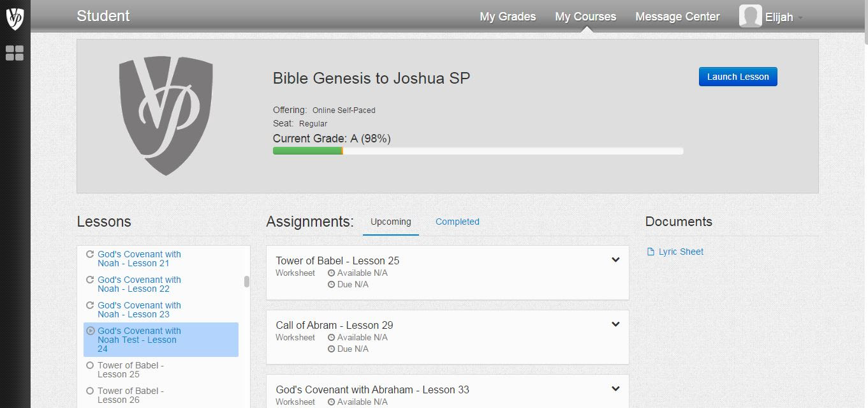Switch to the Completed assignments tab

tap(457, 222)
